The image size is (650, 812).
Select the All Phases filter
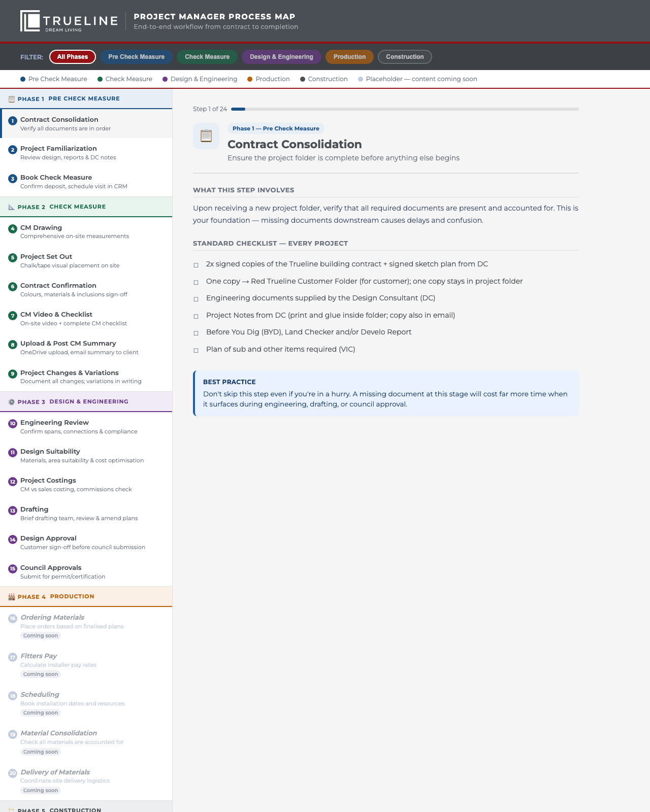point(73,57)
